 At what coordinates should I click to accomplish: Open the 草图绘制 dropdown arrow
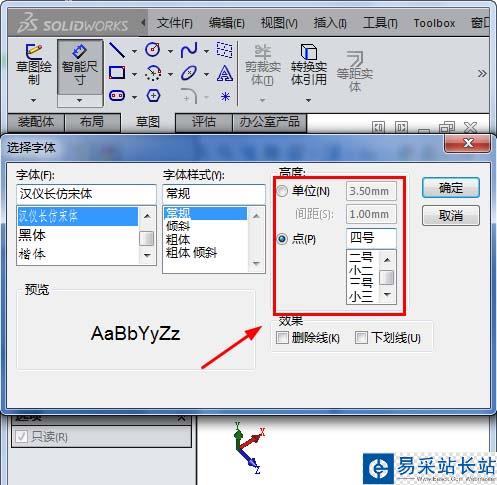(33, 100)
